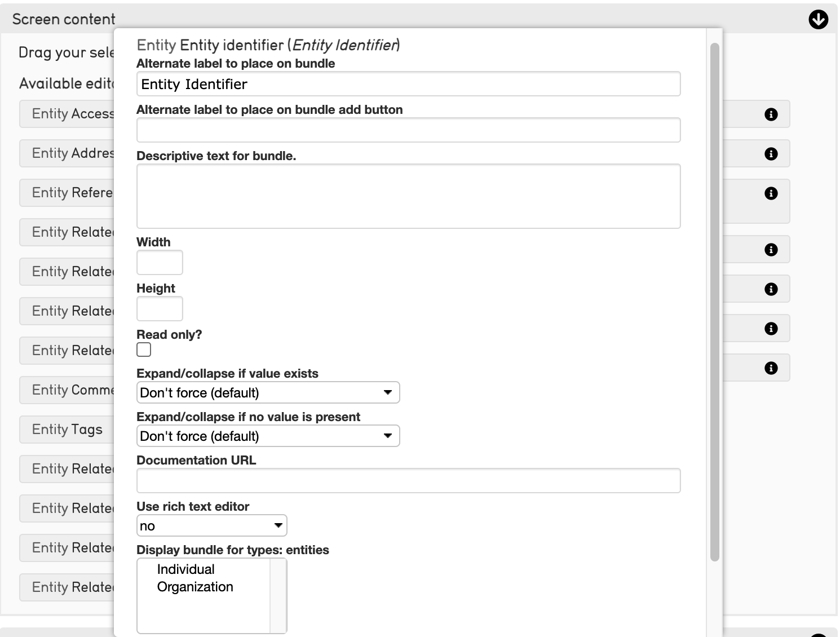Select Individual in the entity types list
Viewport: 840px width, 637px height.
point(186,569)
